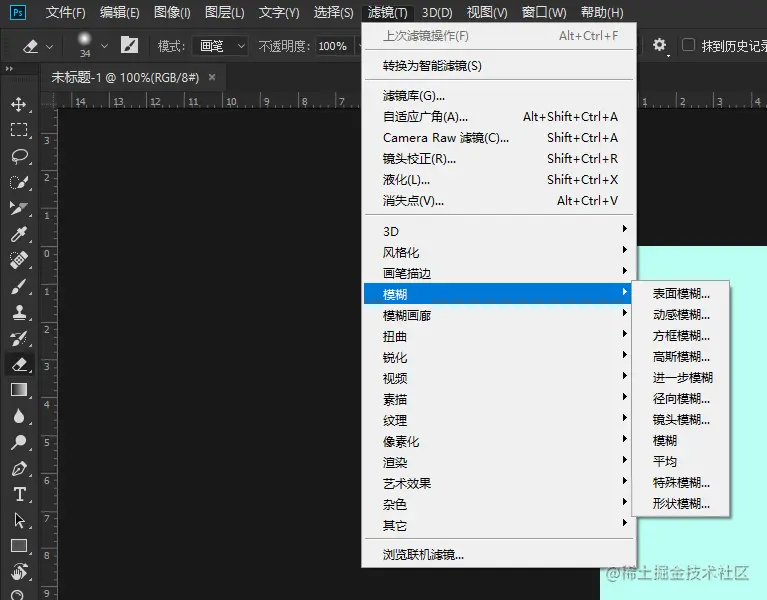This screenshot has height=600, width=767.
Task: Select 动感模糊... in blur submenu
Action: (681, 315)
